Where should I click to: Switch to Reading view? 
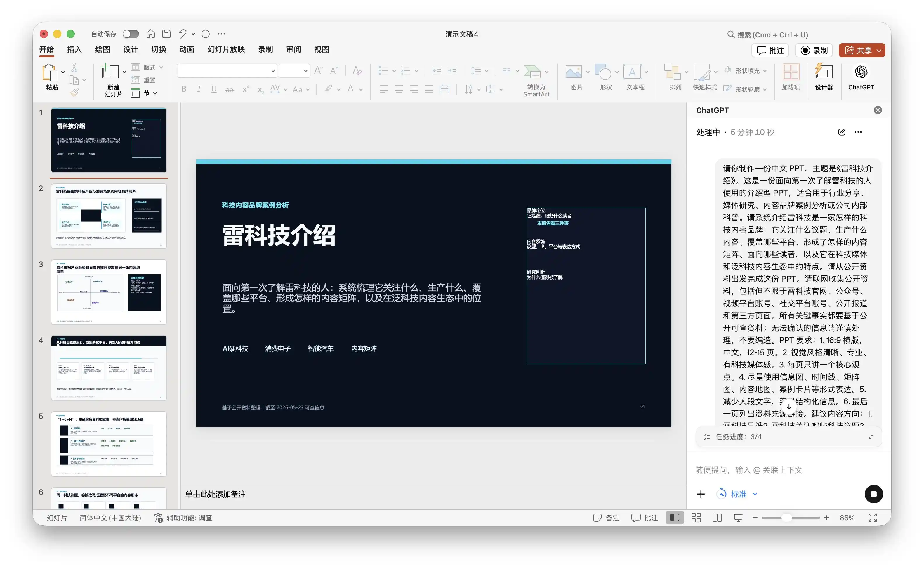[x=717, y=518]
